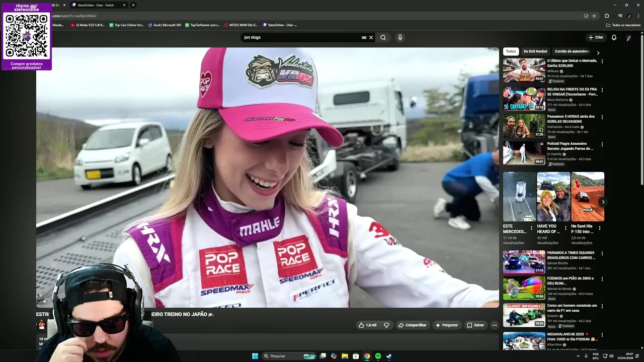Open Excel Microsoft 365 bookmark
Image resolution: width=644 pixels, height=362 pixels.
(165, 25)
